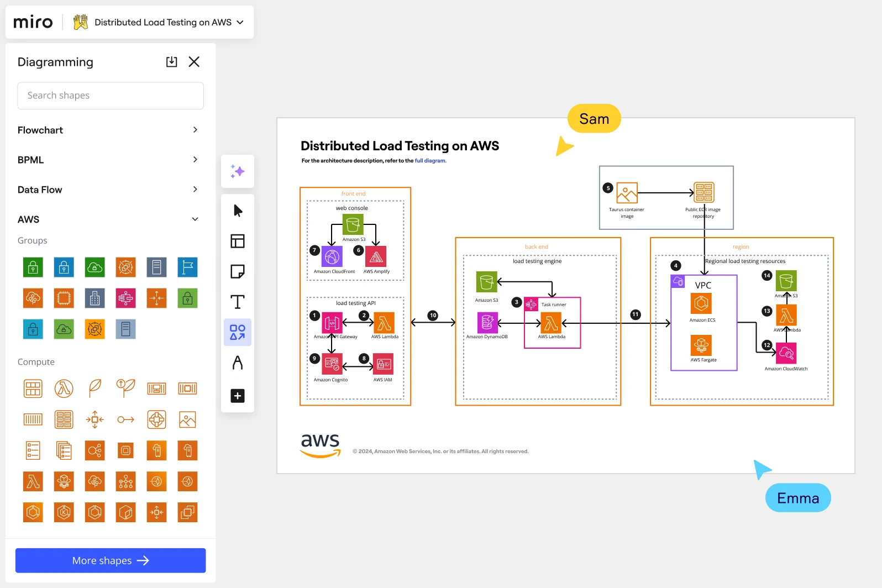Pick the dark green cloud-lock group shape
Viewport: 882px width, 588px height.
coord(95,267)
